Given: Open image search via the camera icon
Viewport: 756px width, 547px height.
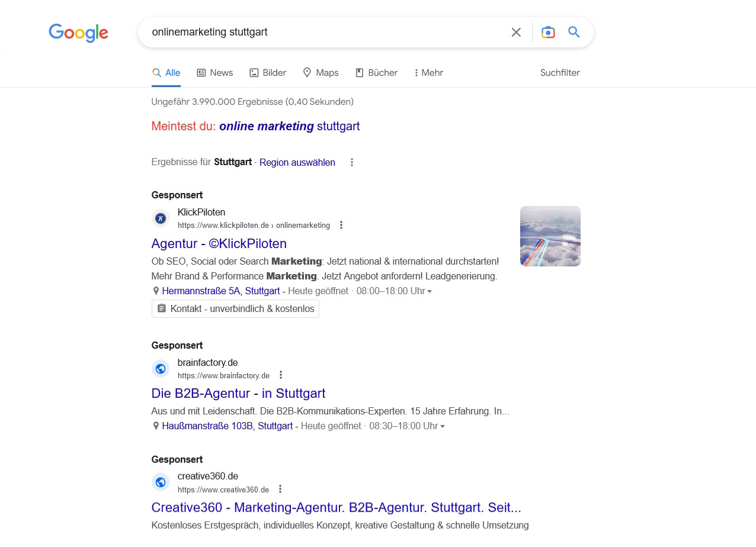Looking at the screenshot, I should 548,32.
